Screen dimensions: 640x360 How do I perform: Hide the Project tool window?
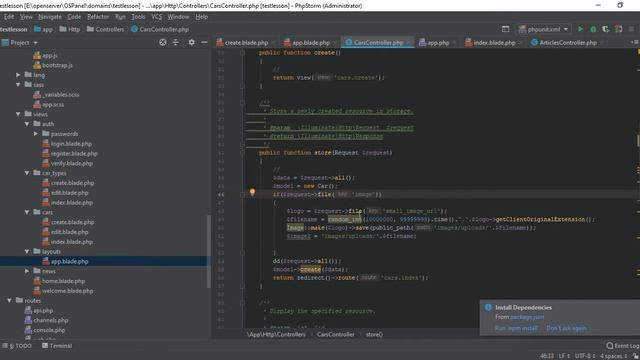click(204, 42)
